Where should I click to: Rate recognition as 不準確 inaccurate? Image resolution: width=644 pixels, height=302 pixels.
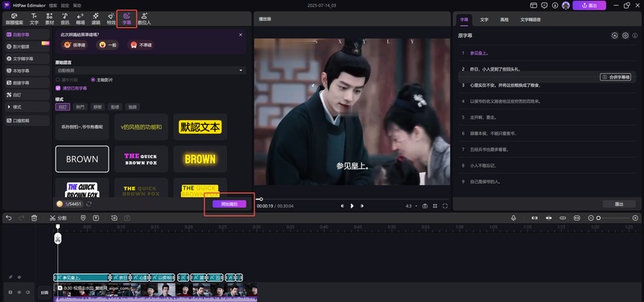[x=140, y=45]
